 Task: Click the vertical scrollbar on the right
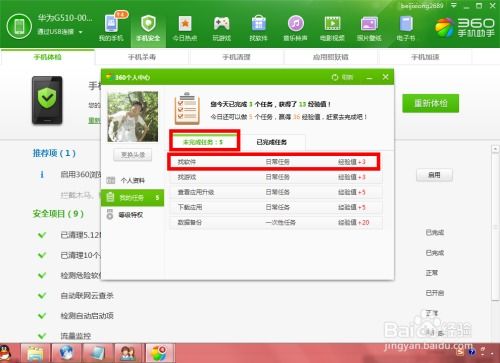[495, 227]
